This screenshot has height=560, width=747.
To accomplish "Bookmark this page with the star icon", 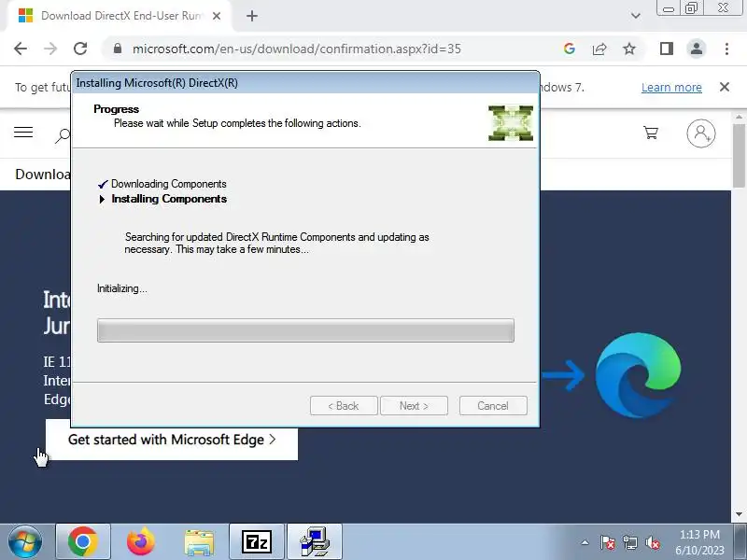I will click(x=629, y=49).
